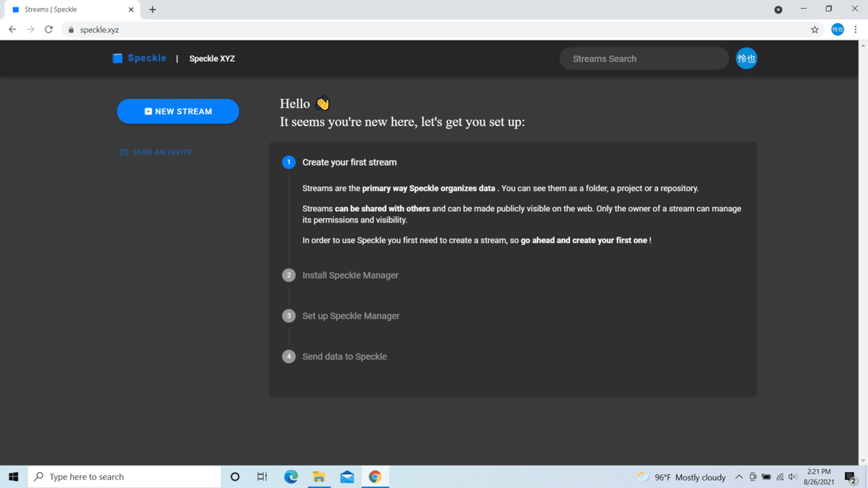Screen dimensions: 868x488
Task: Select the Streams | Speckle browser tab
Action: [x=72, y=9]
